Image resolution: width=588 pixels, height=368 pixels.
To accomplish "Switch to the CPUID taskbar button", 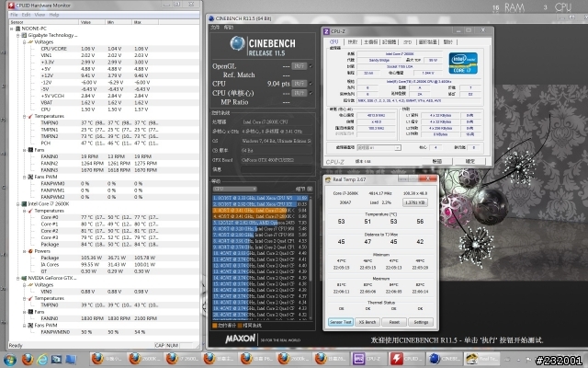I will (404, 360).
